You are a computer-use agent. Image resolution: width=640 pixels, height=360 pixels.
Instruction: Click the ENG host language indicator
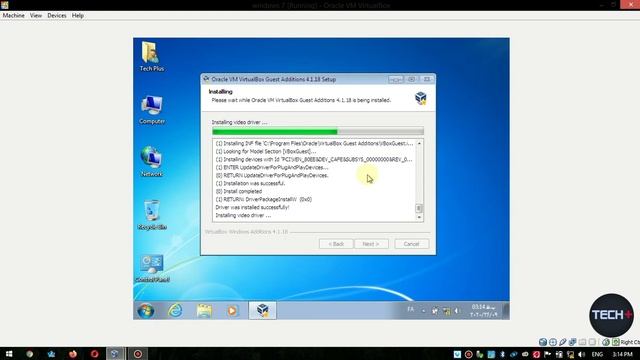597,354
